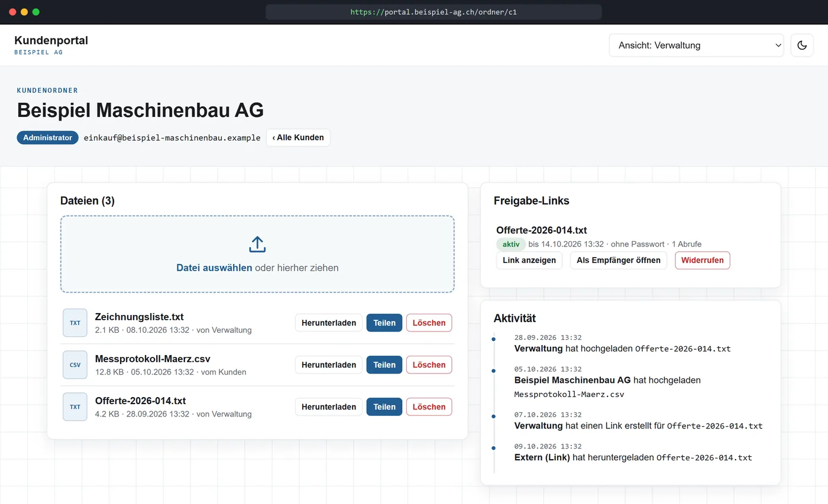Download Offerte-2026-014.txt with the Herunterladen button

coord(329,407)
